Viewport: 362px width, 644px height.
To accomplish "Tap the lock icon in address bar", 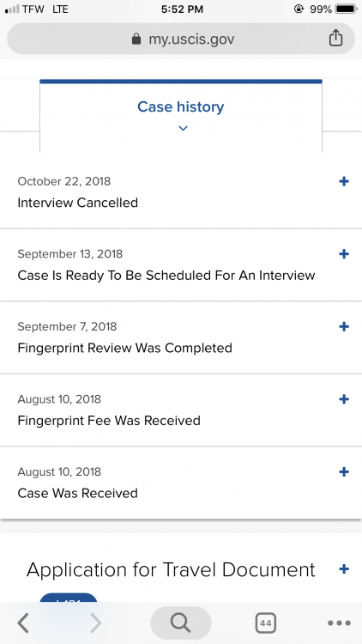I will [x=136, y=39].
